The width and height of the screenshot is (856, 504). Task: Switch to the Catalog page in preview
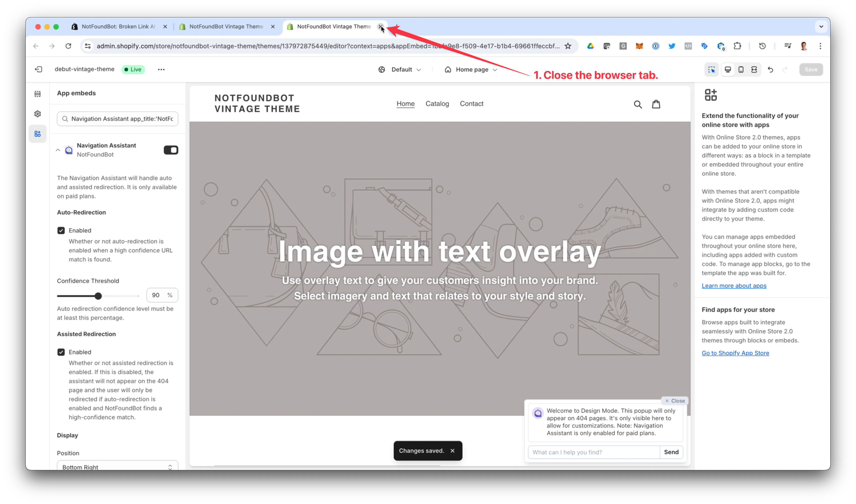(437, 104)
